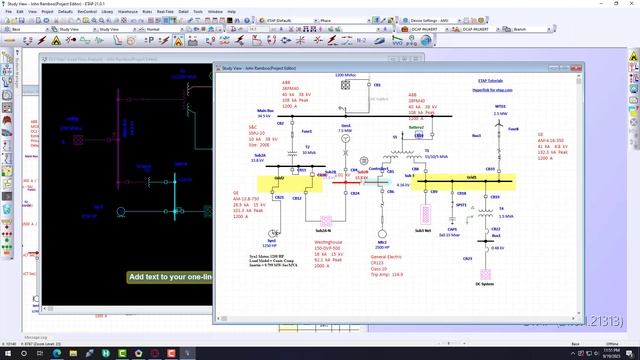Click the grid schedule icon in left sidebar
Image resolution: width=640 pixels, height=360 pixels.
click(7, 108)
